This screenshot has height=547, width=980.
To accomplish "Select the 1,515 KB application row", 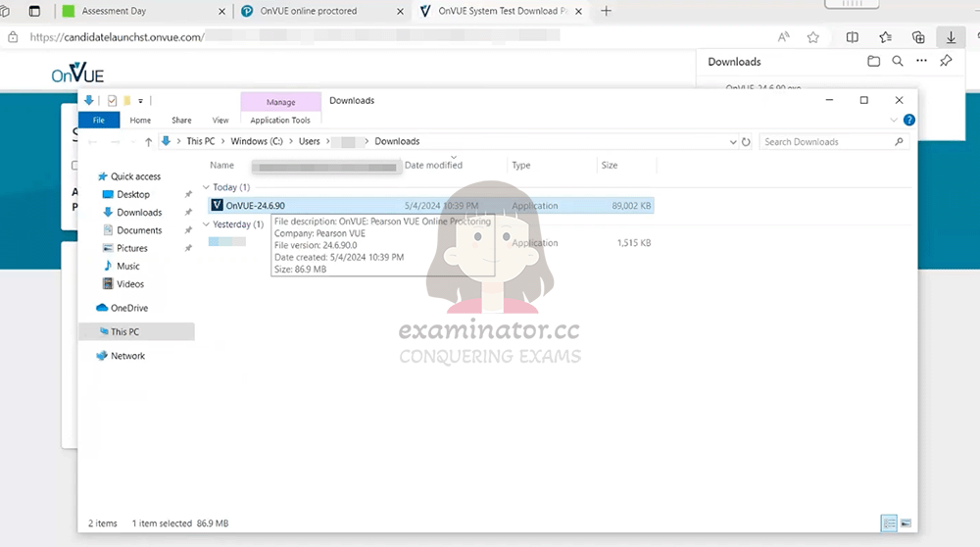I will click(431, 242).
